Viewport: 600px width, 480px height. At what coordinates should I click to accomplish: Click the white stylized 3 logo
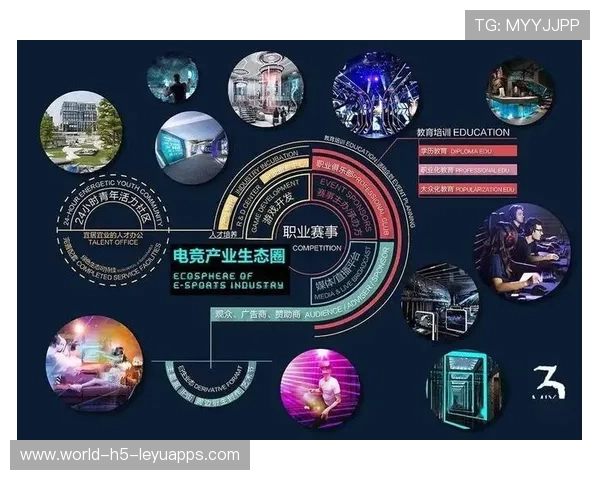pos(549,382)
